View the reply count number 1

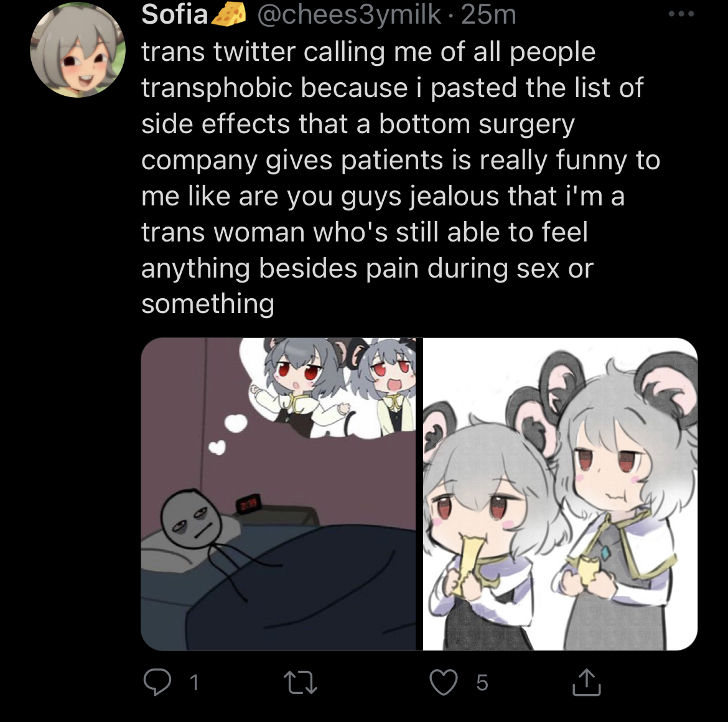(194, 683)
